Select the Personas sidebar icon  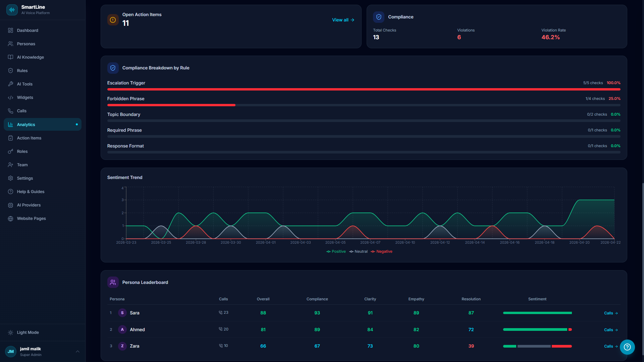[10, 44]
